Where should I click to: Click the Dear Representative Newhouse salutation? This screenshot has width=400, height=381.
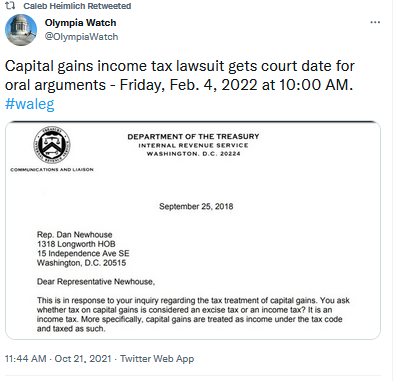click(x=96, y=282)
